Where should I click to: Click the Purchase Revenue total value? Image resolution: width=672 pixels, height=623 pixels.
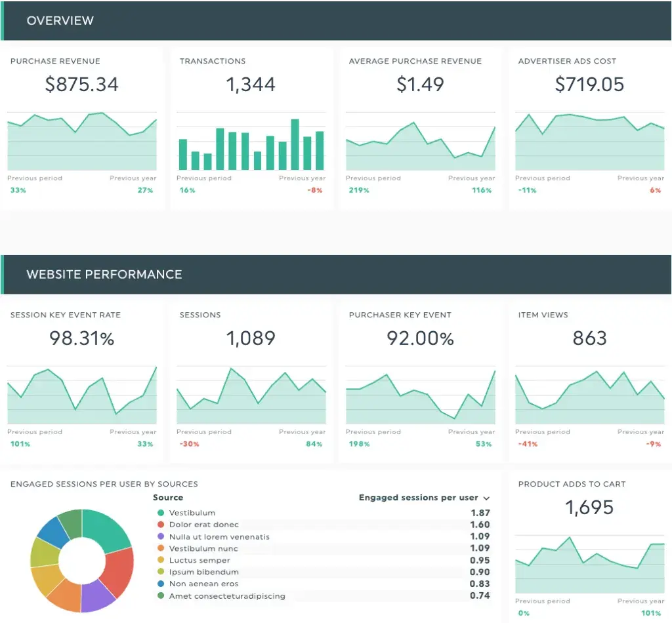(x=81, y=84)
